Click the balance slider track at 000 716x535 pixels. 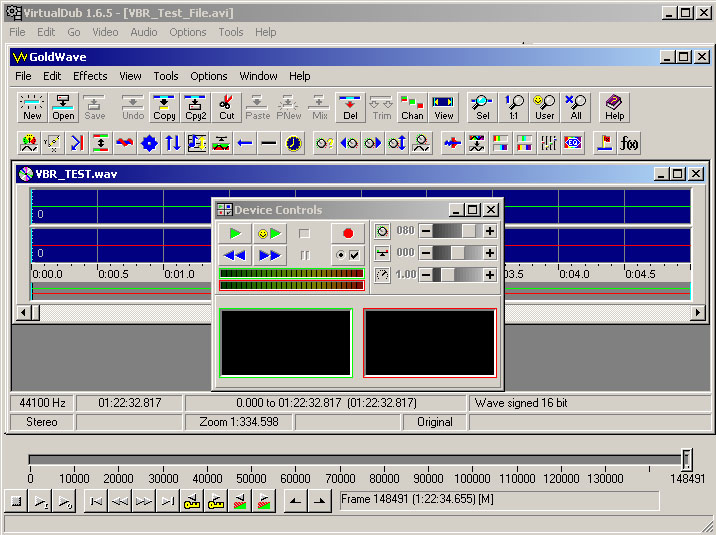(458, 253)
